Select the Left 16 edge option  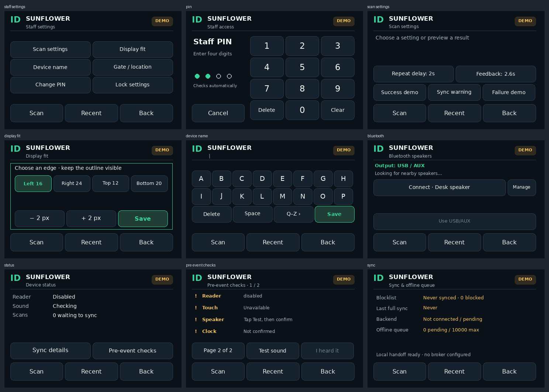point(33,183)
